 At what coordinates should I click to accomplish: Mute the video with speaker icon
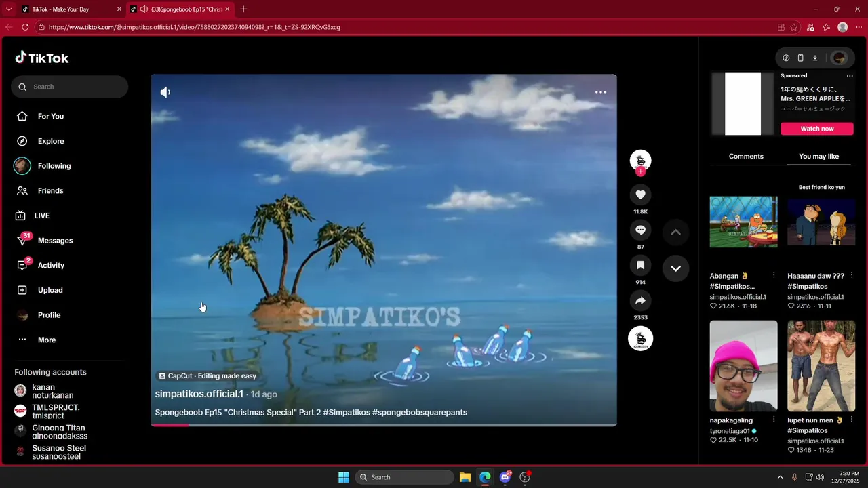[x=165, y=92]
